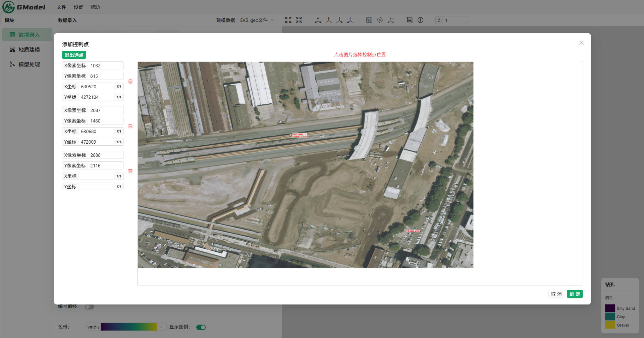
Task: Toggle the 编号偏移 switch
Action: pyautogui.click(x=89, y=307)
